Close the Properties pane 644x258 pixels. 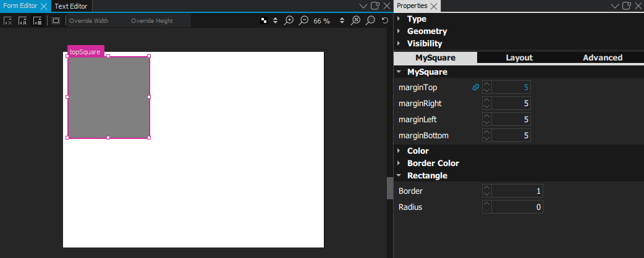(638, 6)
